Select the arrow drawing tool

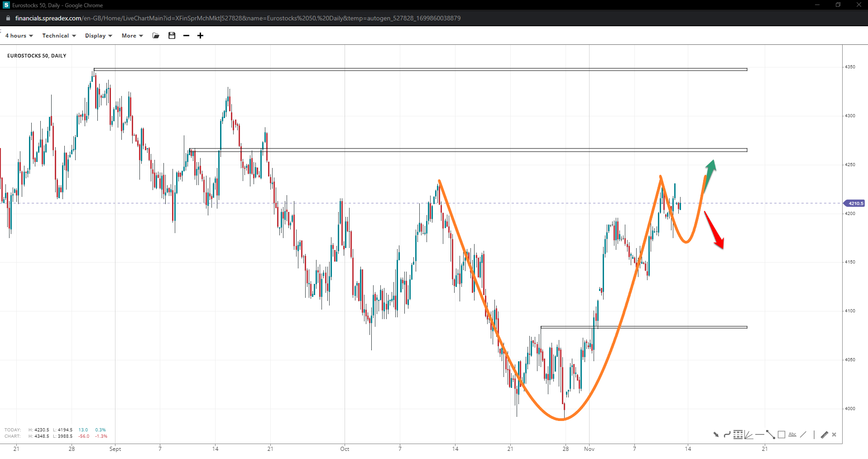716,435
